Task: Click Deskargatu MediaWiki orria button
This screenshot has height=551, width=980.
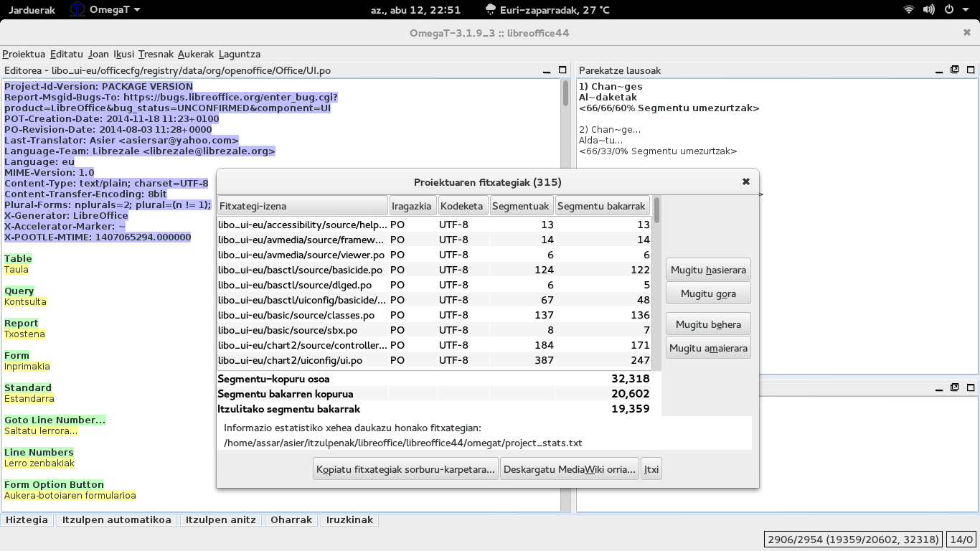Action: click(570, 469)
